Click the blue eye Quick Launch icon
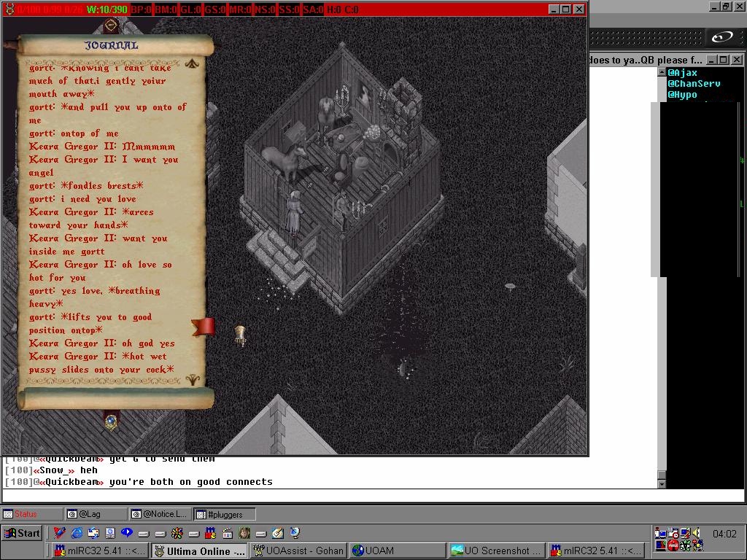This screenshot has height=560, width=747. [x=127, y=533]
